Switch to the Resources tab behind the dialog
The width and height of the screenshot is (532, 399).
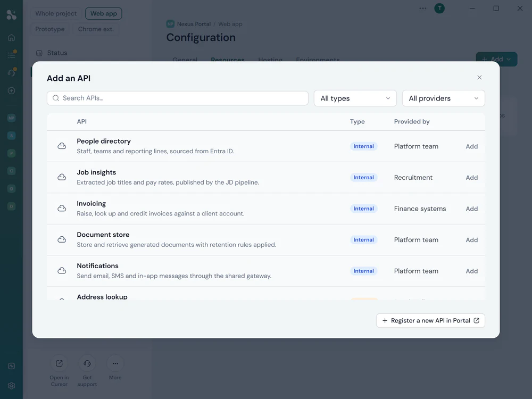[x=228, y=60]
